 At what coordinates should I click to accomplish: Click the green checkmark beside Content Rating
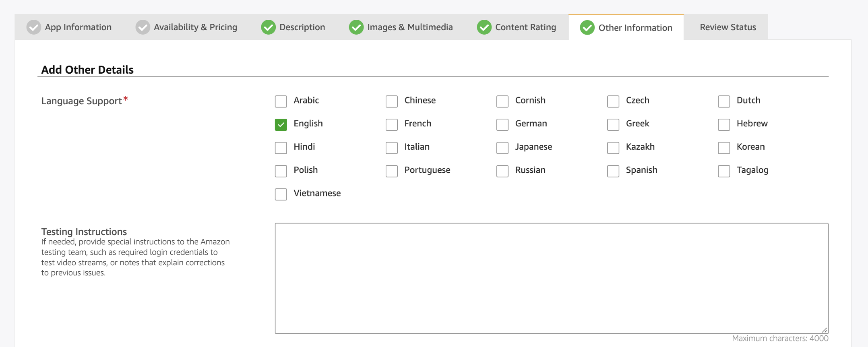point(484,27)
